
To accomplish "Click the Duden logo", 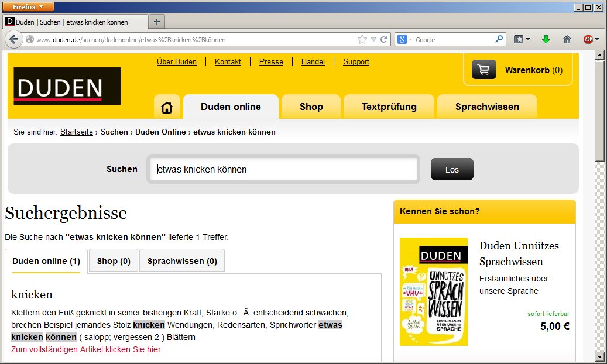I will click(67, 86).
